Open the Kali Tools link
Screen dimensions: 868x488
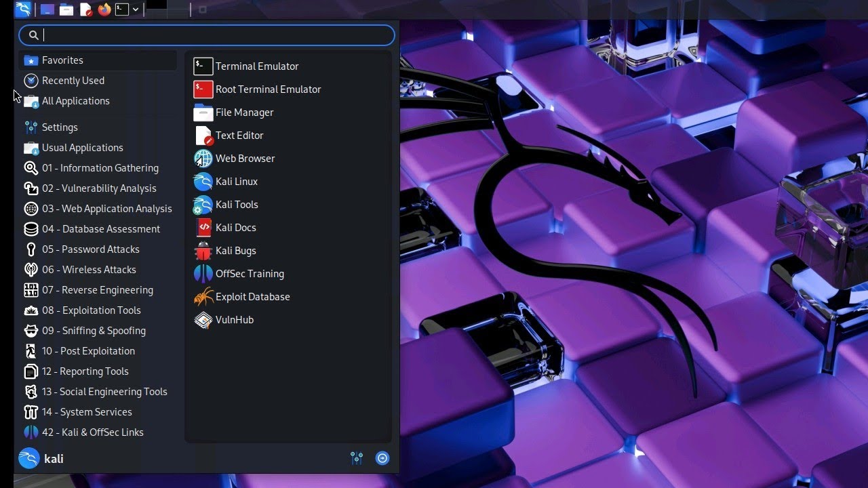(290, 205)
